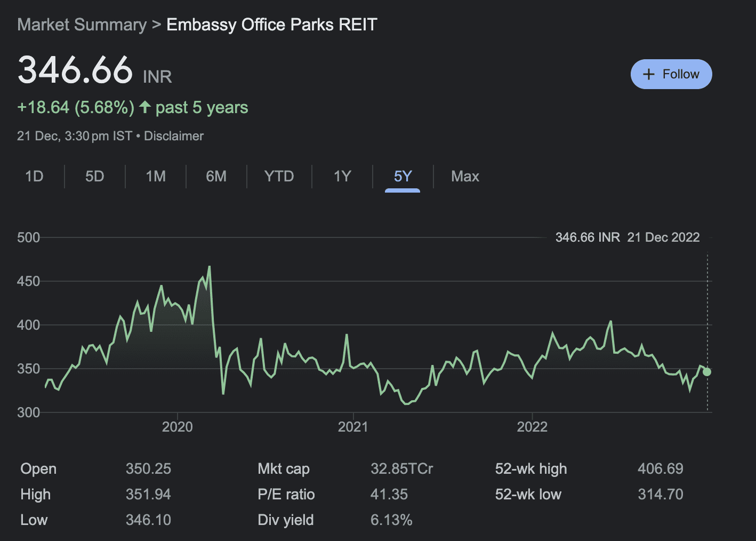Click the +18.64 (5.68%) change text

point(76,107)
